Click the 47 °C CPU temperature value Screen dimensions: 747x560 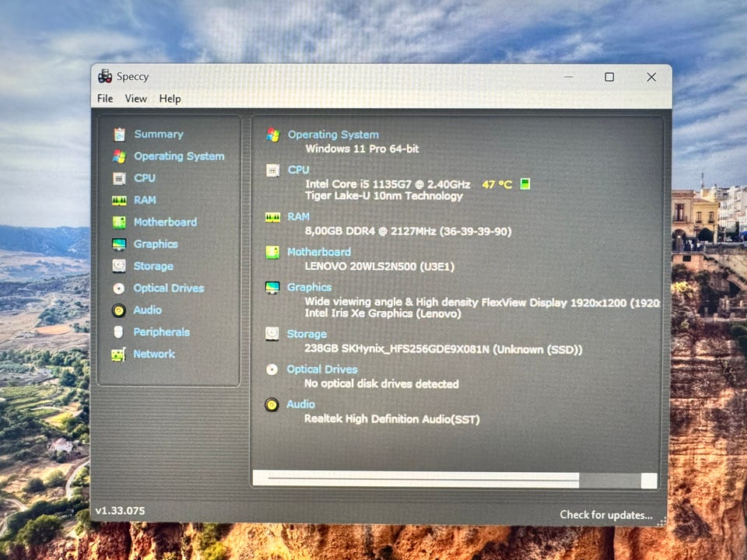pyautogui.click(x=497, y=184)
